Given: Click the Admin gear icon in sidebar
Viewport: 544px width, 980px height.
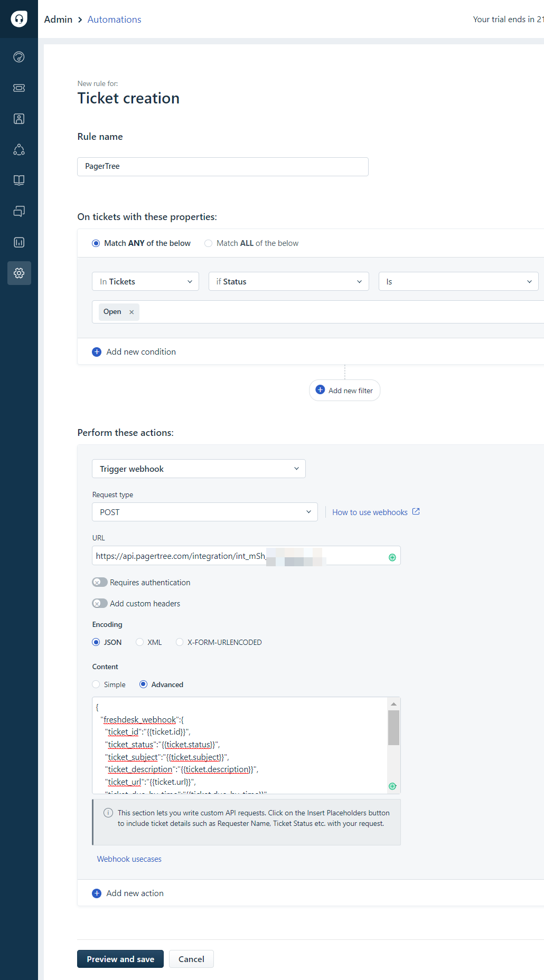Looking at the screenshot, I should click(19, 273).
